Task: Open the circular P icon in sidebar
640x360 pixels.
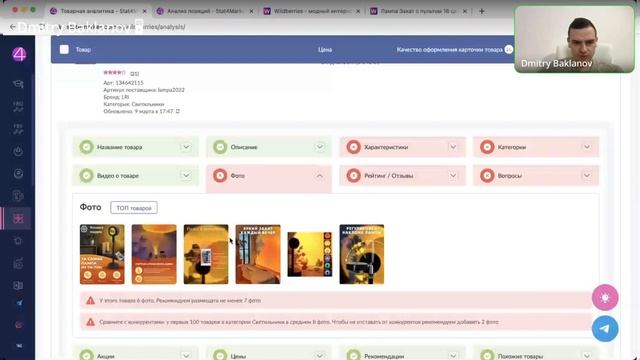Action: tap(18, 174)
